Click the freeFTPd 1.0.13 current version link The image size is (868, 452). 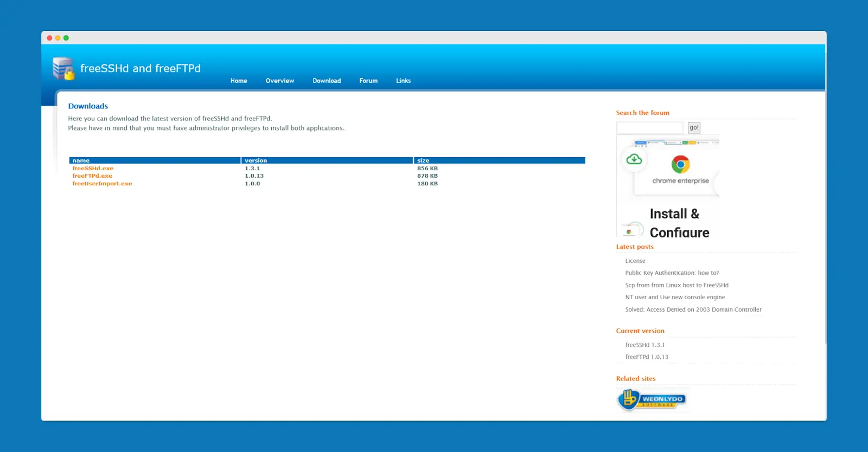point(647,357)
